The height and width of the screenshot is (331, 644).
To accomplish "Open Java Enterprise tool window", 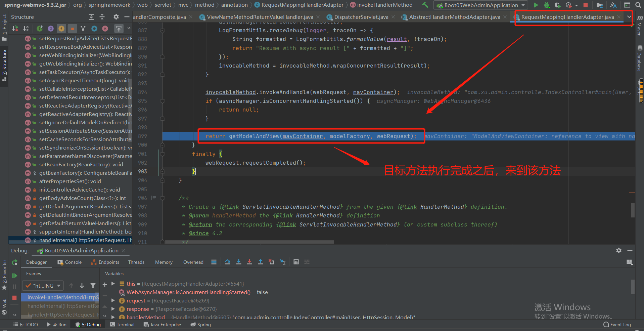I will point(162,325).
